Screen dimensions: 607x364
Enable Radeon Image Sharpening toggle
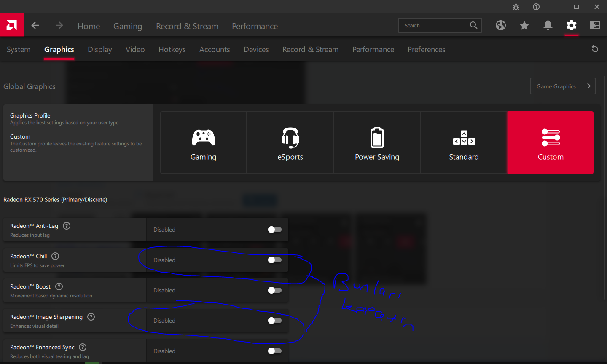point(275,321)
